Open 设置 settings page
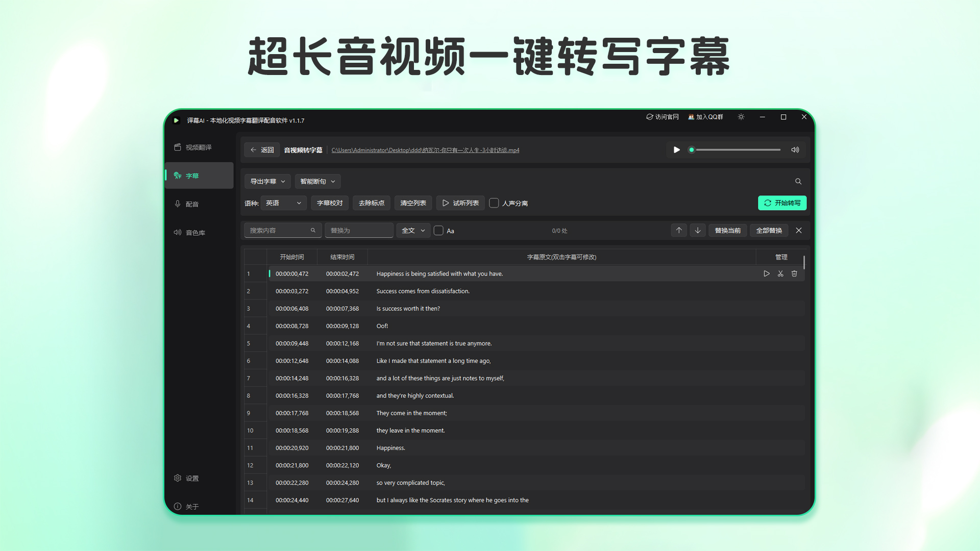 click(199, 478)
